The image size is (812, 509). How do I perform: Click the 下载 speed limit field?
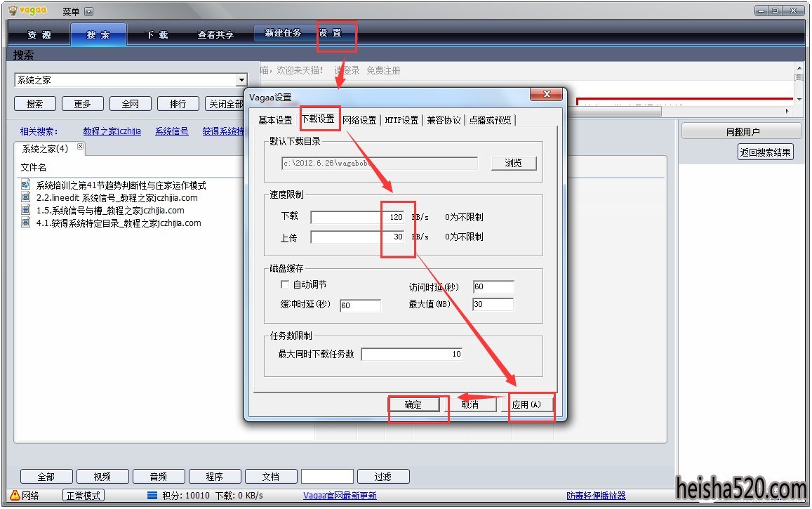[x=357, y=217]
